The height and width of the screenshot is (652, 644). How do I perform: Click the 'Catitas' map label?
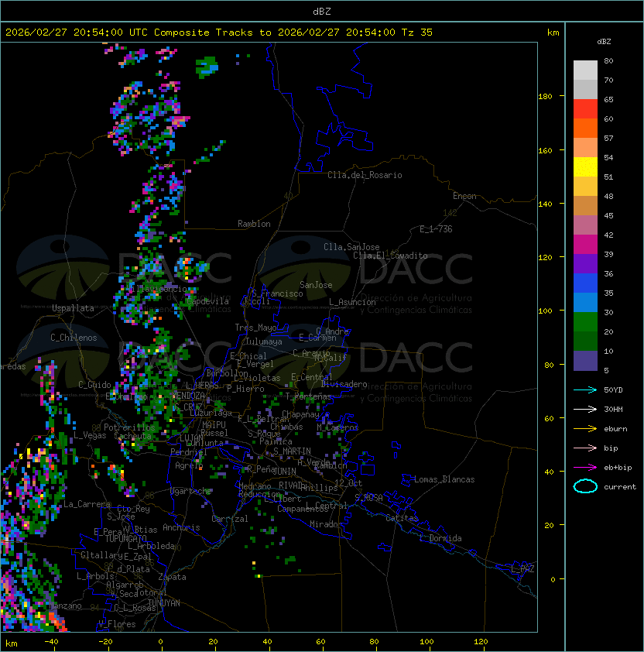pos(402,518)
